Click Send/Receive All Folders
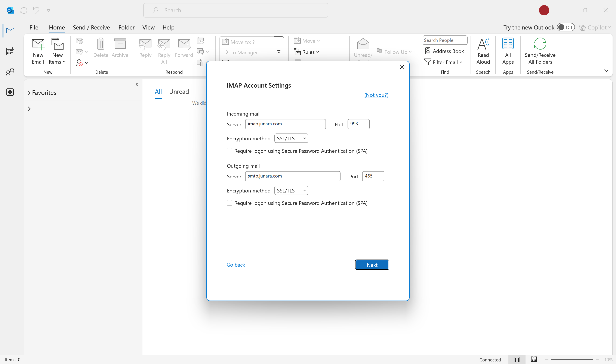This screenshot has height=364, width=616. 540,51
